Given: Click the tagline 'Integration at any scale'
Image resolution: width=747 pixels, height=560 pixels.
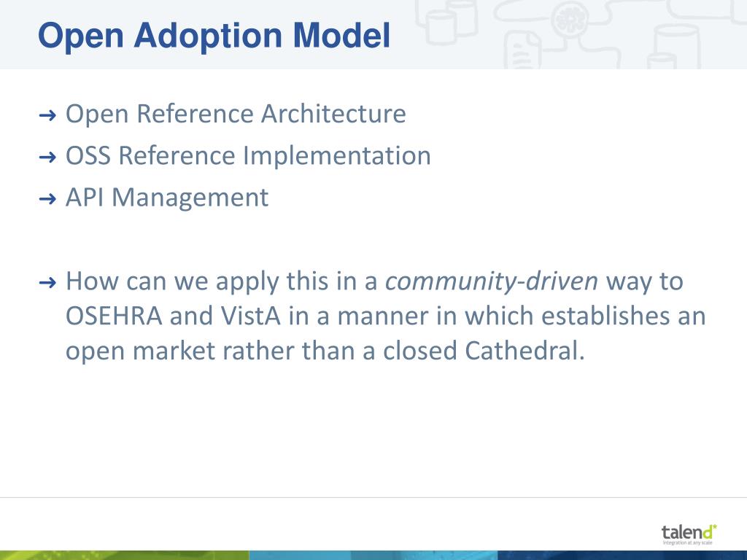Looking at the screenshot, I should [x=687, y=542].
